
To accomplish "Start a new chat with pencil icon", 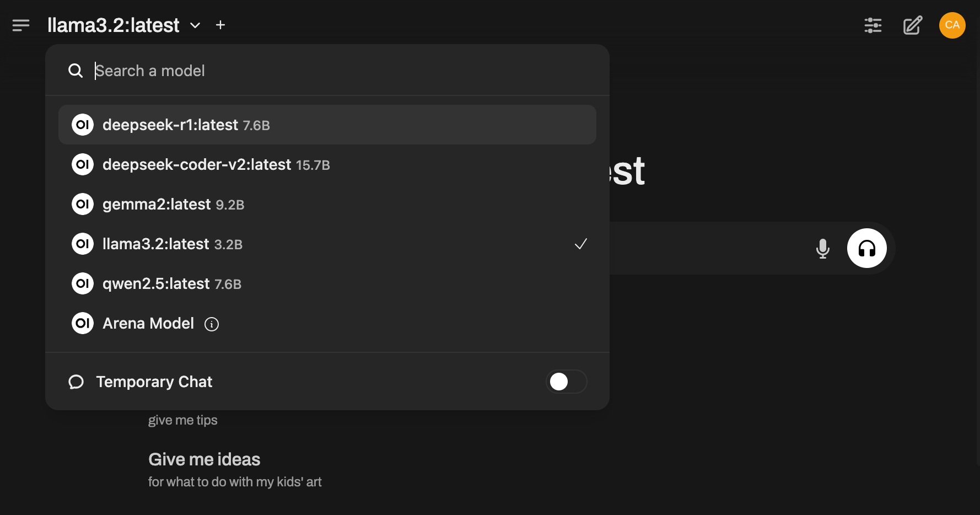I will coord(912,25).
